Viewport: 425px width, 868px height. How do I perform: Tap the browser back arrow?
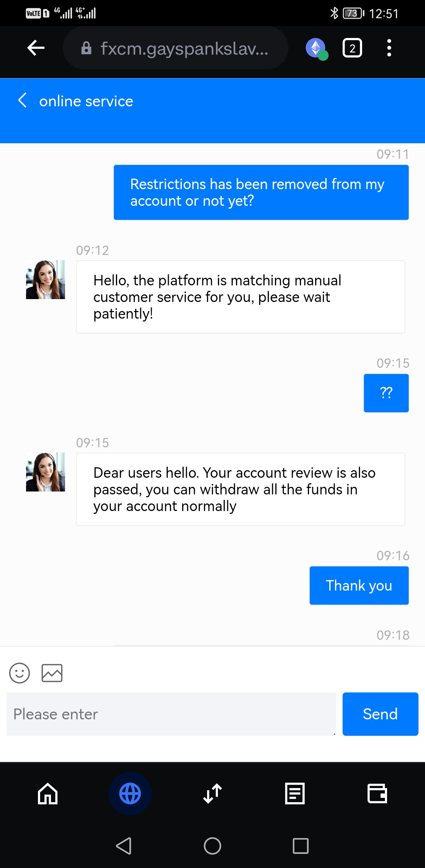pyautogui.click(x=36, y=48)
